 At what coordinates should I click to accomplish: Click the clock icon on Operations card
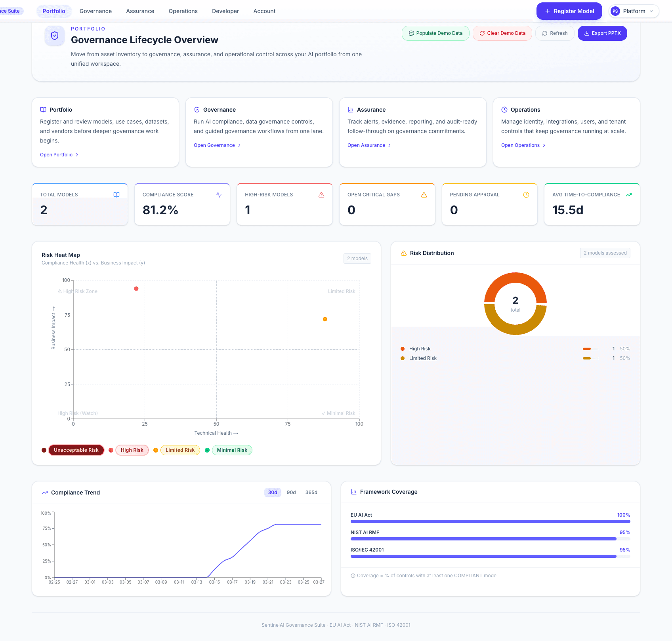504,110
